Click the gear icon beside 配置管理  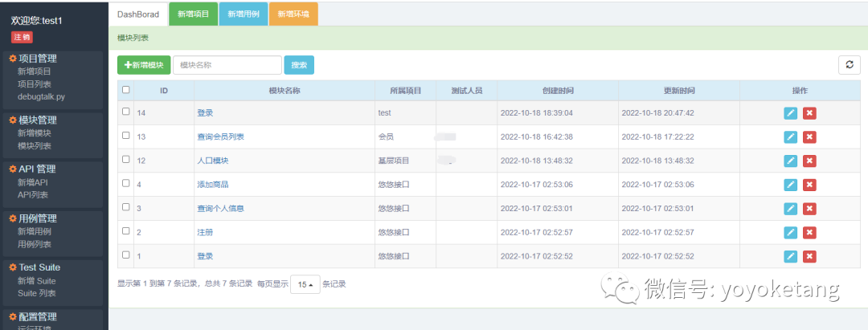[13, 316]
